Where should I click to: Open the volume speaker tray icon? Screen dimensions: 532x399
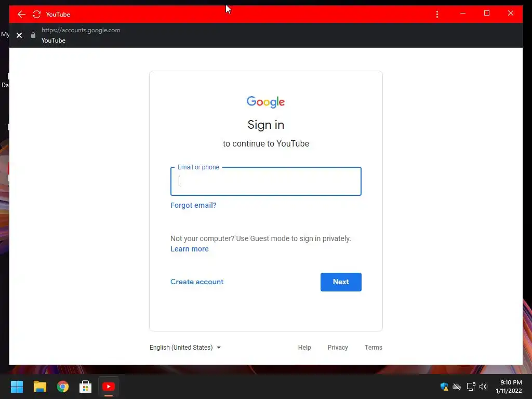pyautogui.click(x=483, y=387)
